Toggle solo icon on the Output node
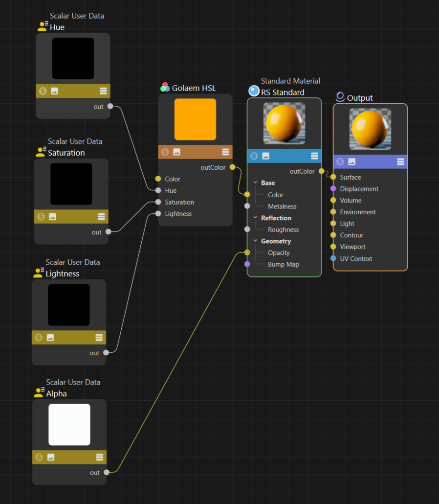The width and height of the screenshot is (439, 504). pyautogui.click(x=340, y=162)
